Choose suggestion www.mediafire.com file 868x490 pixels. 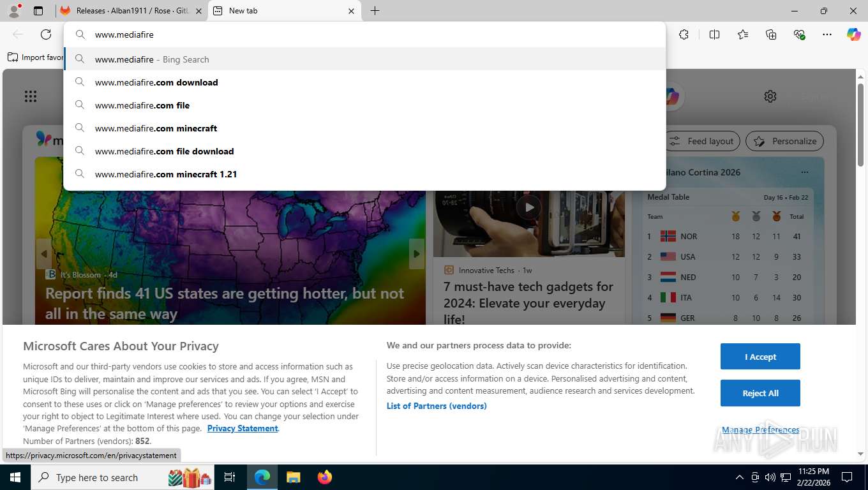pos(364,105)
